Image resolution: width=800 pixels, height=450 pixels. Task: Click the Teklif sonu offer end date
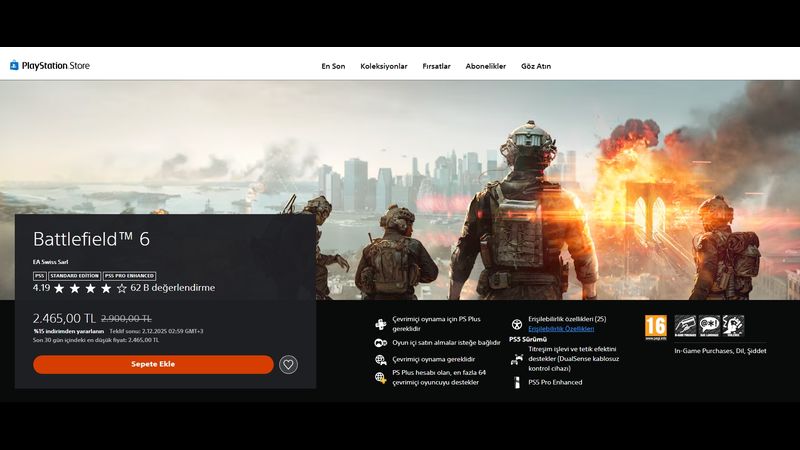[156, 331]
